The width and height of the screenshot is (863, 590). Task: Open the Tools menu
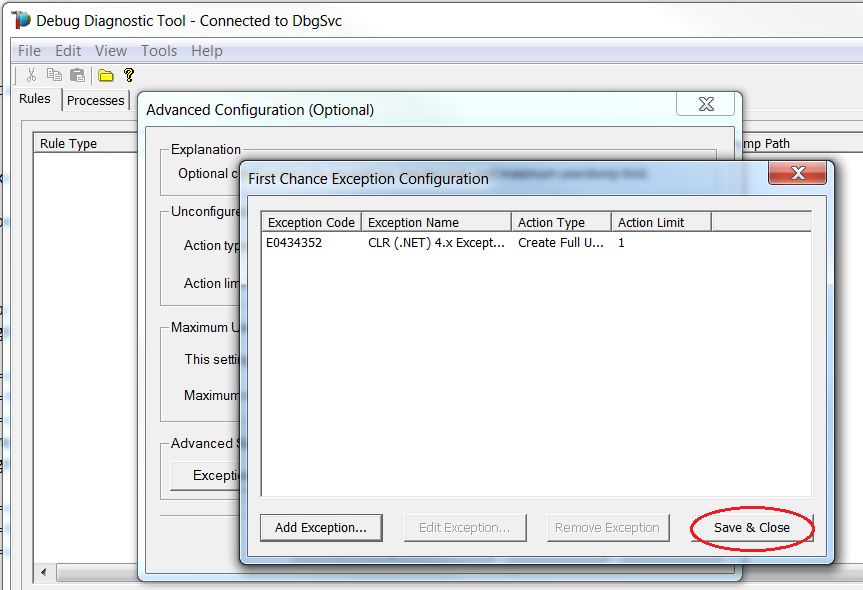[158, 50]
